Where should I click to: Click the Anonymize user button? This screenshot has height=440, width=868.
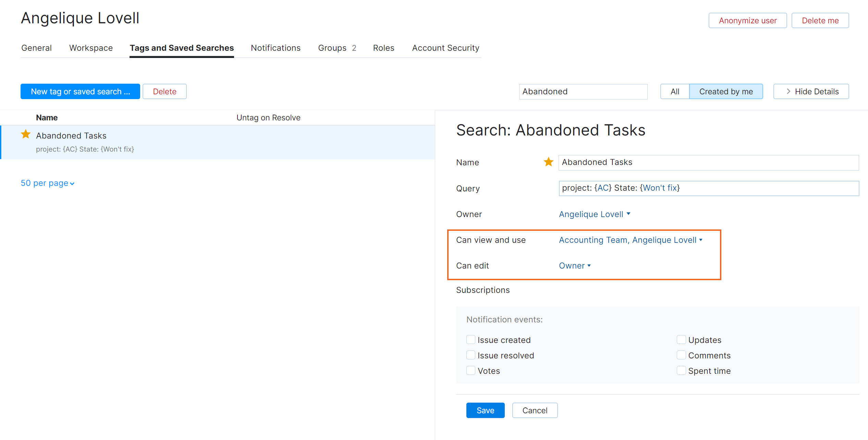point(747,20)
